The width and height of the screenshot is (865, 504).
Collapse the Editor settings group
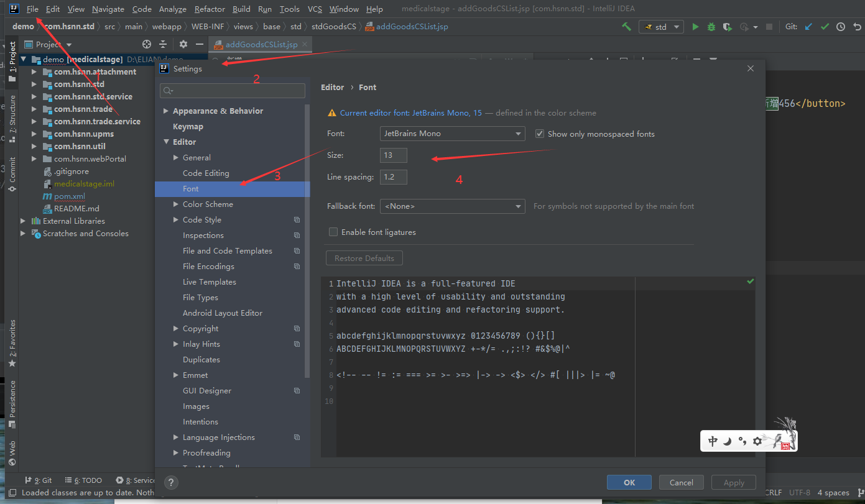[x=166, y=142]
